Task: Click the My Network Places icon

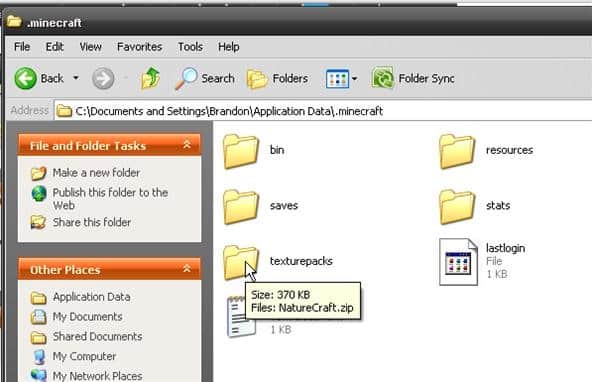Action: pyautogui.click(x=39, y=375)
